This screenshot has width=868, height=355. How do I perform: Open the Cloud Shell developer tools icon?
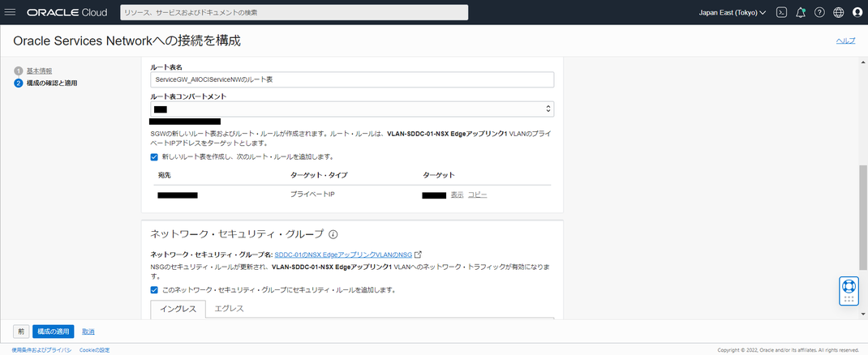[782, 12]
